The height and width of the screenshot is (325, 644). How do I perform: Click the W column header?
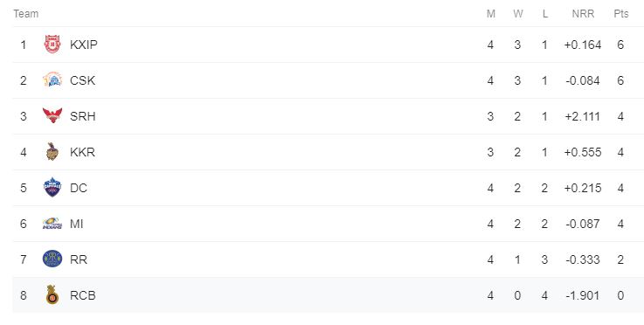(x=518, y=14)
